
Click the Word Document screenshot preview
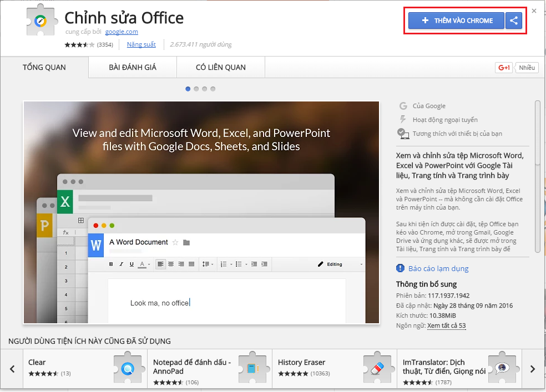tap(201, 212)
